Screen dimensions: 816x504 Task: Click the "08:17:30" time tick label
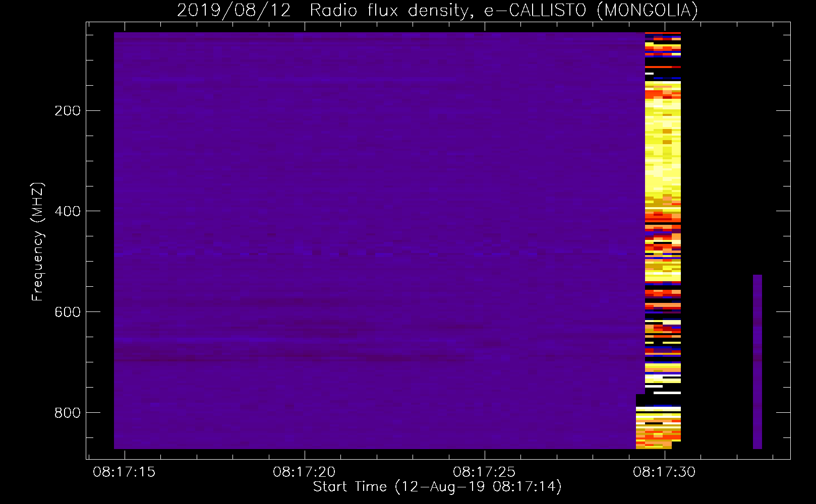click(x=664, y=472)
